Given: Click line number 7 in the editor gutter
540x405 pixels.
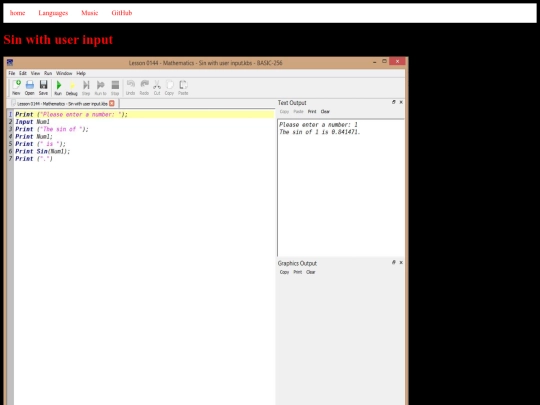Looking at the screenshot, I should coord(10,159).
